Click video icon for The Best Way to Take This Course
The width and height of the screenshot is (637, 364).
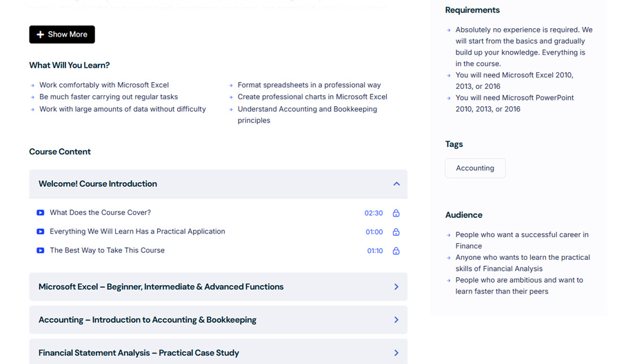tap(41, 251)
